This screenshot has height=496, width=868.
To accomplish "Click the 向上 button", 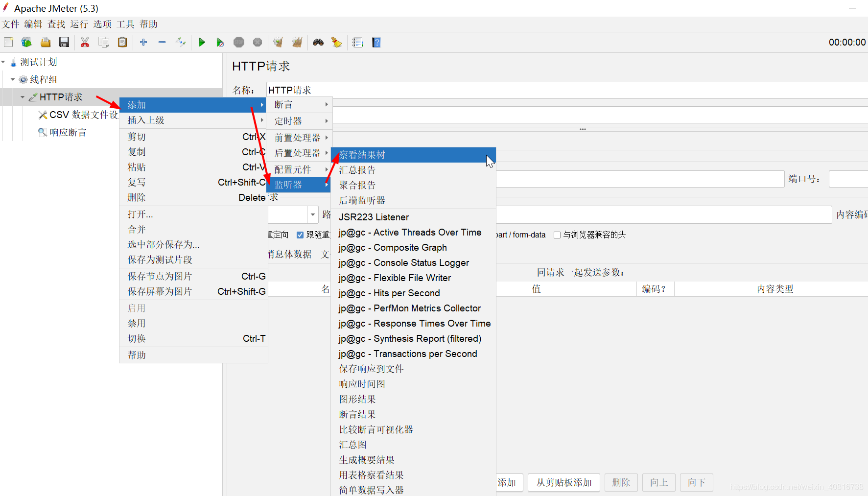I will [659, 482].
